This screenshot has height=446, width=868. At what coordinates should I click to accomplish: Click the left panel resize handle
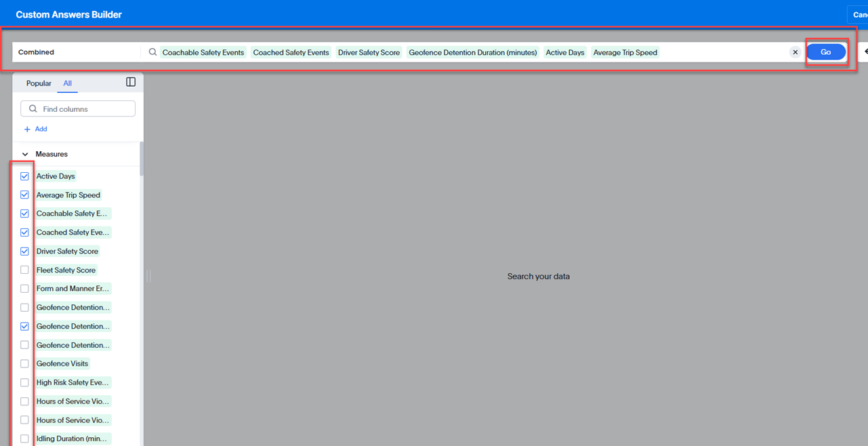click(x=148, y=276)
